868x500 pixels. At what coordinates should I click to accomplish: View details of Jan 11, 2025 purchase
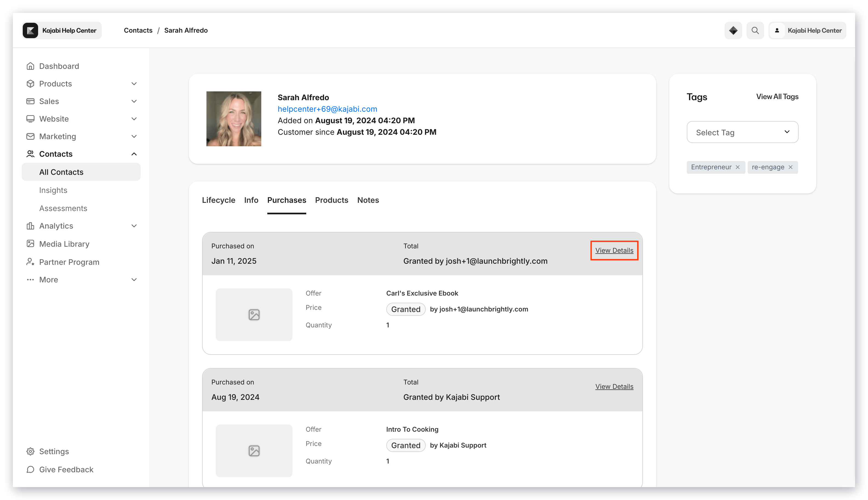click(x=614, y=250)
